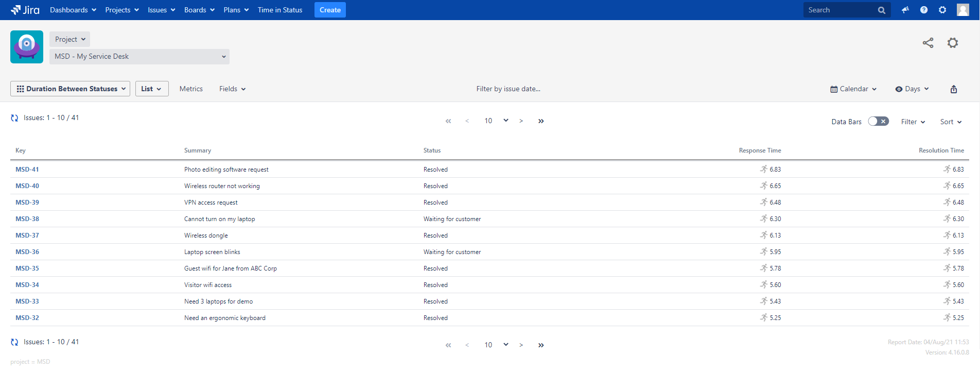Expand the Calendar dropdown
This screenshot has width=980, height=370.
(853, 89)
